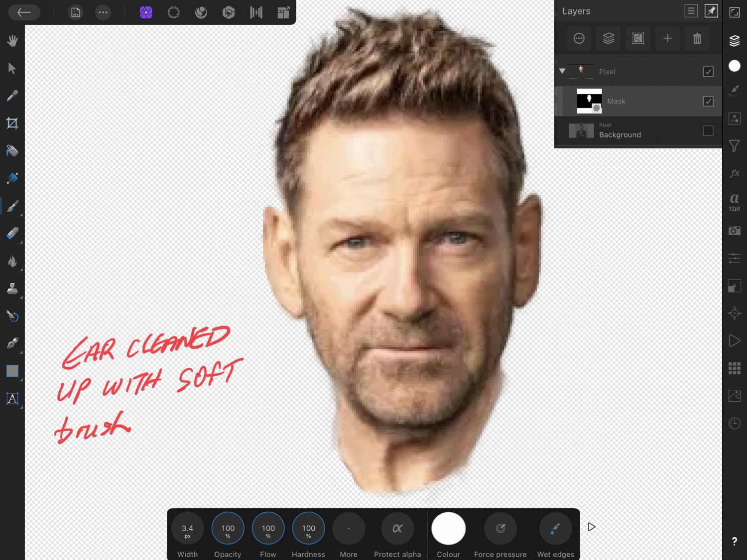Enable visibility of the Background layer
This screenshot has height=560, width=747.
pos(708,130)
